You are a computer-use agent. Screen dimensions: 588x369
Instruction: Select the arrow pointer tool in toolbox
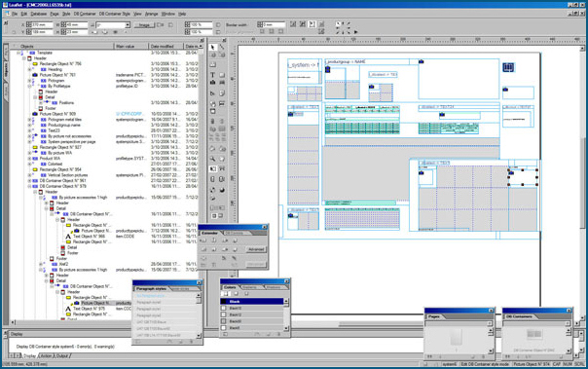click(212, 48)
